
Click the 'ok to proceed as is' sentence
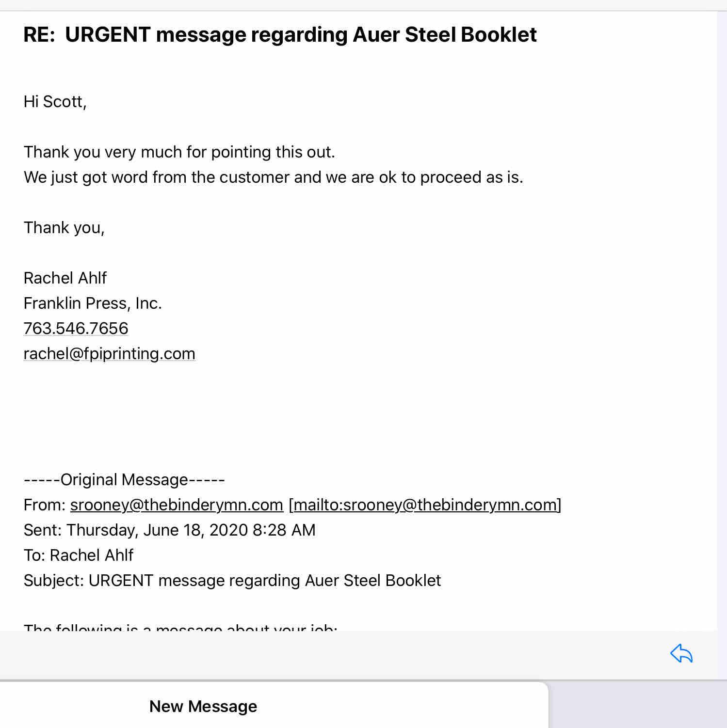click(x=273, y=177)
